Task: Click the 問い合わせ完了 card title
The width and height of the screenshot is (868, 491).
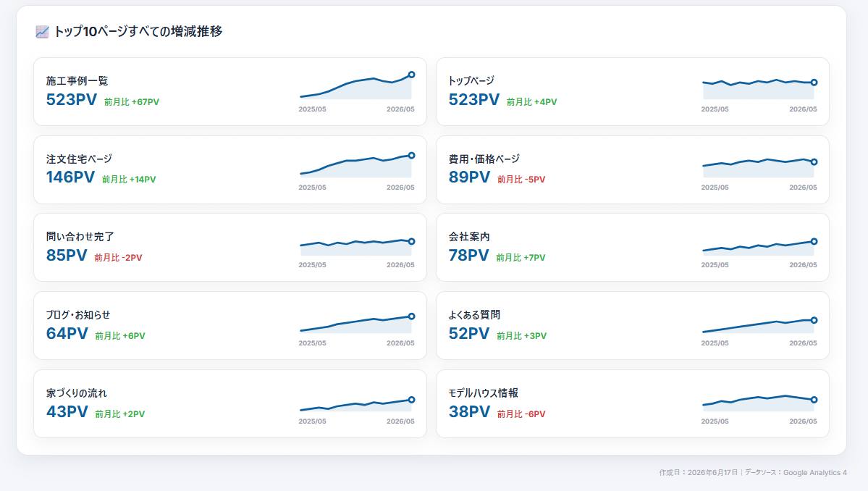Action: (x=80, y=237)
